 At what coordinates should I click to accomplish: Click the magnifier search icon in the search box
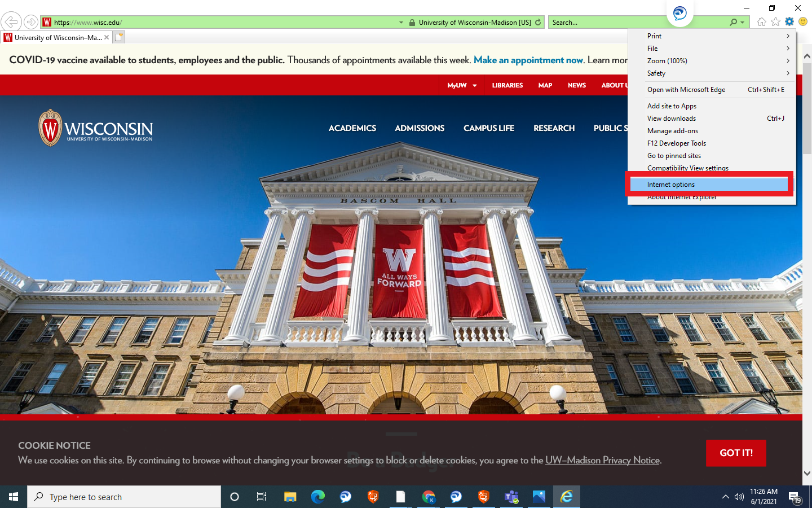tap(733, 23)
